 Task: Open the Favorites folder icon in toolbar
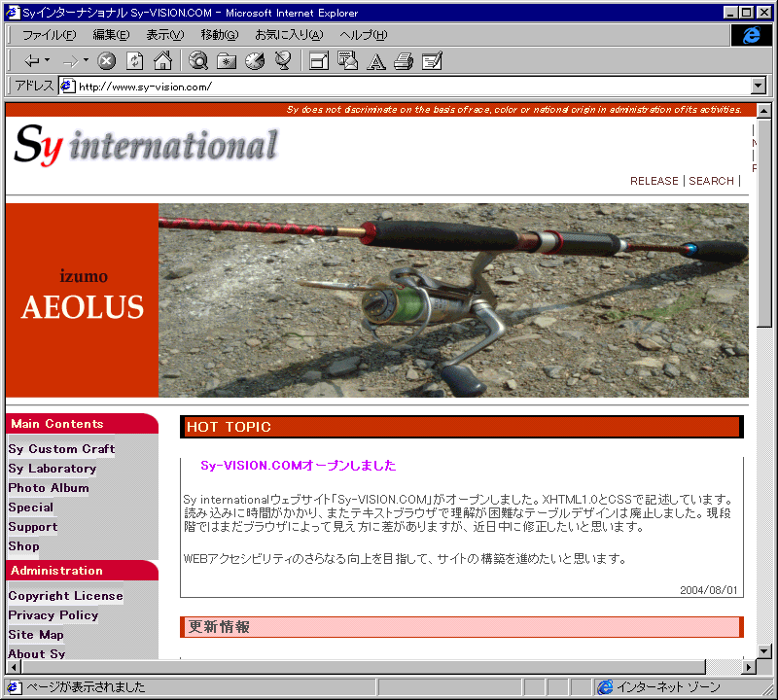(x=227, y=61)
